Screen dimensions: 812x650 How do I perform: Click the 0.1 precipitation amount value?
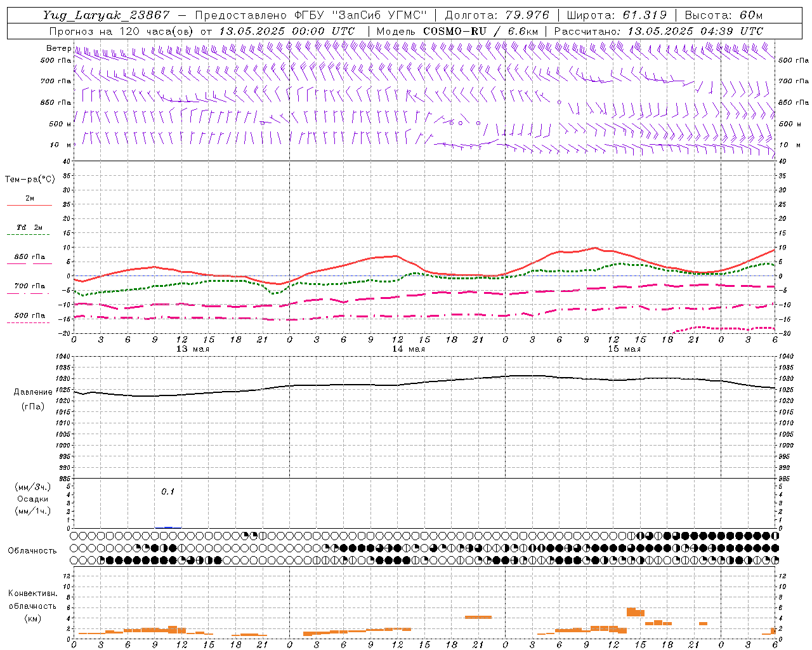pyautogui.click(x=167, y=491)
